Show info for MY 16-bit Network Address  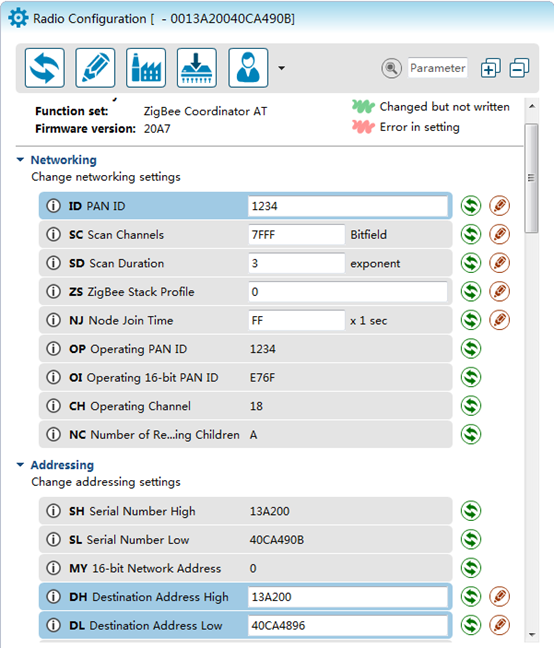point(53,568)
